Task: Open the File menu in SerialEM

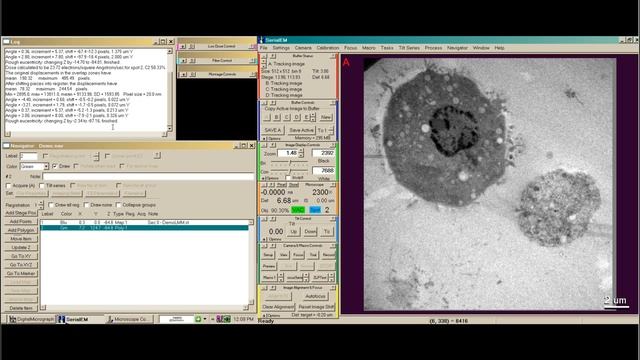Action: pos(264,48)
